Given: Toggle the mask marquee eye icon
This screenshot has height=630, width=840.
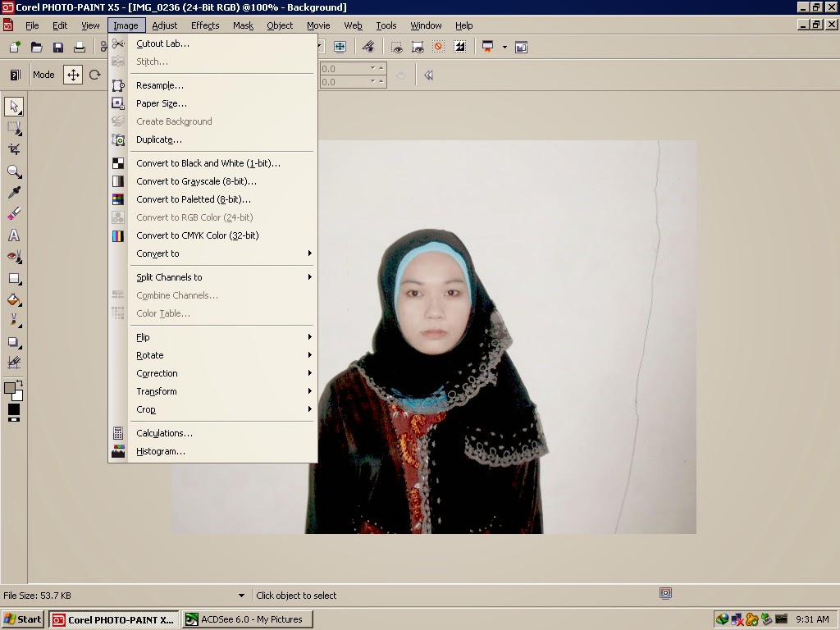Looking at the screenshot, I should pyautogui.click(x=397, y=47).
